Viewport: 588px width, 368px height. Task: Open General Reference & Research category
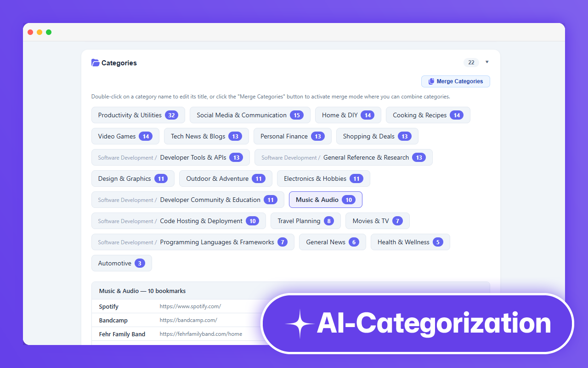coord(366,157)
